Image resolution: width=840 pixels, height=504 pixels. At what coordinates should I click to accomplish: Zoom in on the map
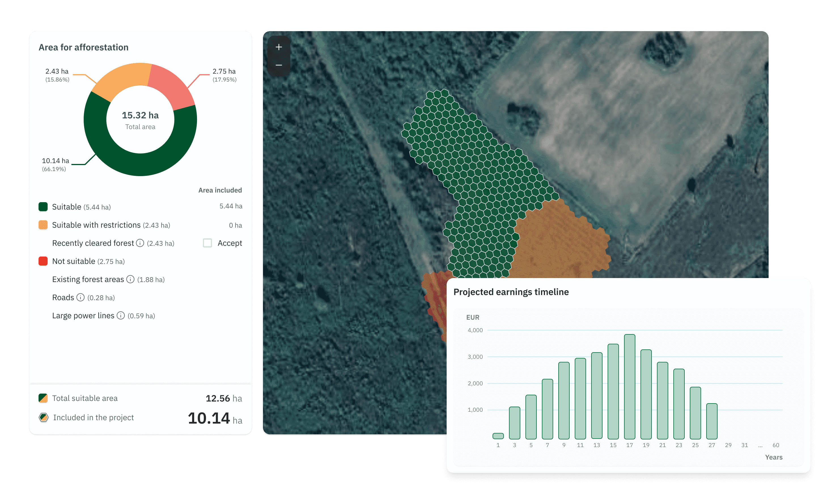(279, 47)
